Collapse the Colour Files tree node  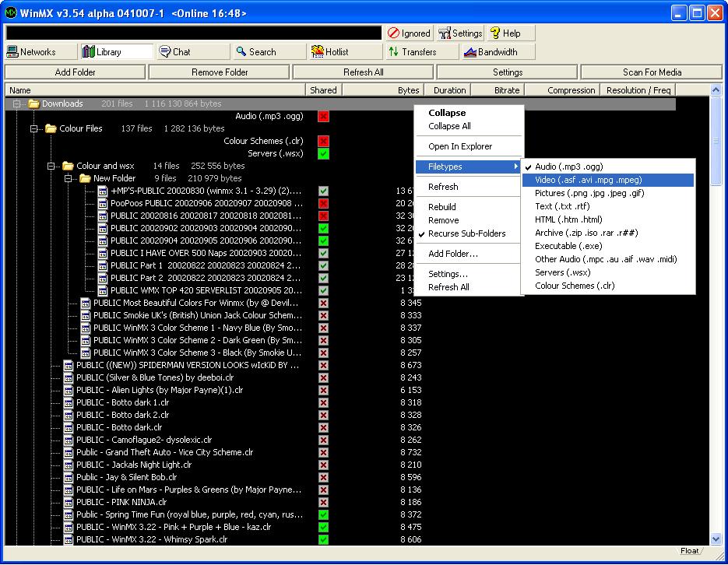34,128
